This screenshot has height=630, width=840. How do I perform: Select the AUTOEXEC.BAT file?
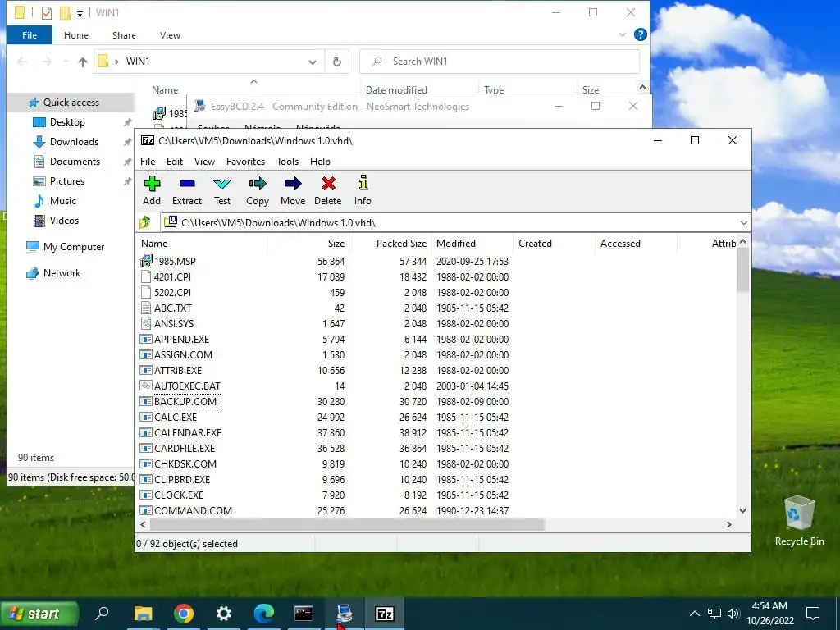187,386
